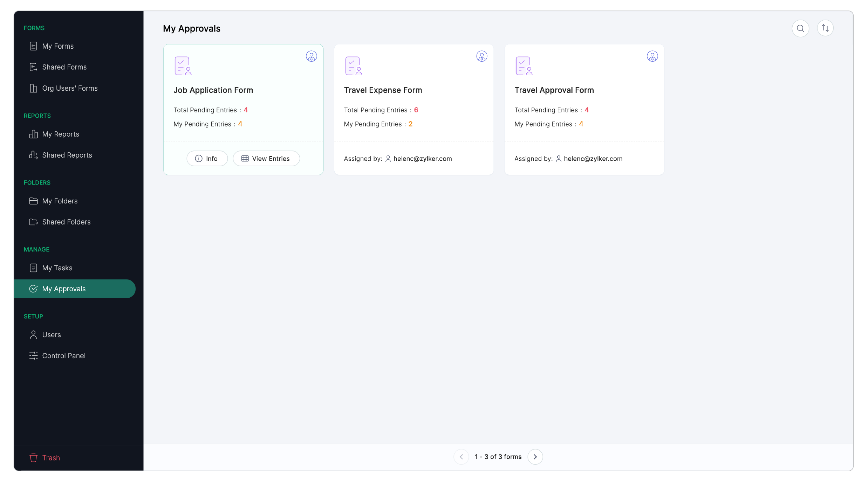Click Travel Expense Form checklist icon

pyautogui.click(x=353, y=66)
